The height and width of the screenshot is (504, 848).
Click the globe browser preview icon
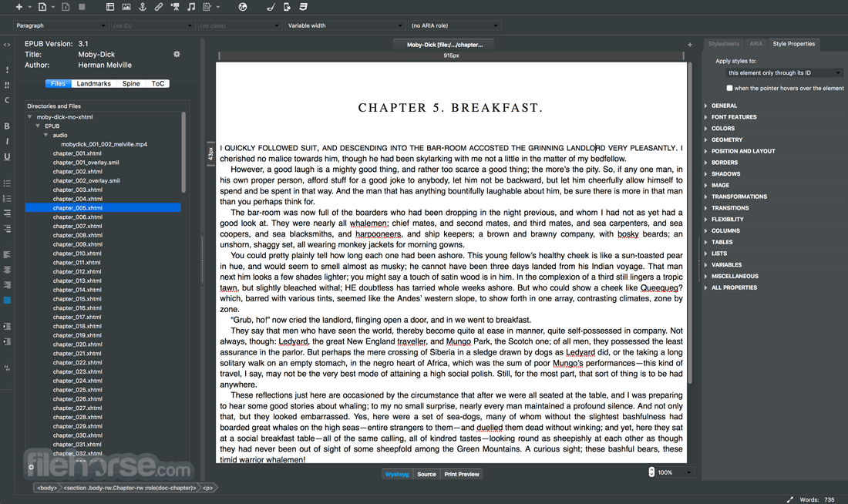(243, 7)
